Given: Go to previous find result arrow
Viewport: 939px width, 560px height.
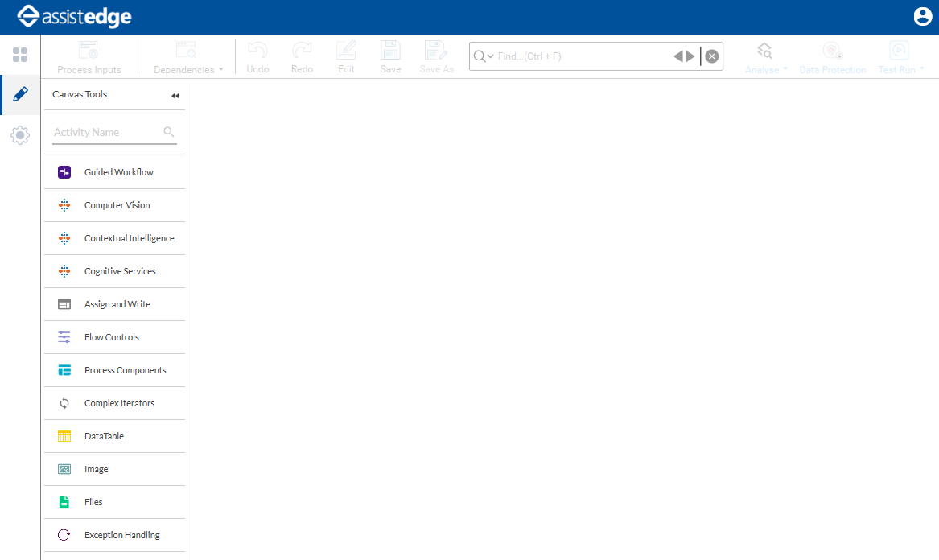Looking at the screenshot, I should point(678,56).
